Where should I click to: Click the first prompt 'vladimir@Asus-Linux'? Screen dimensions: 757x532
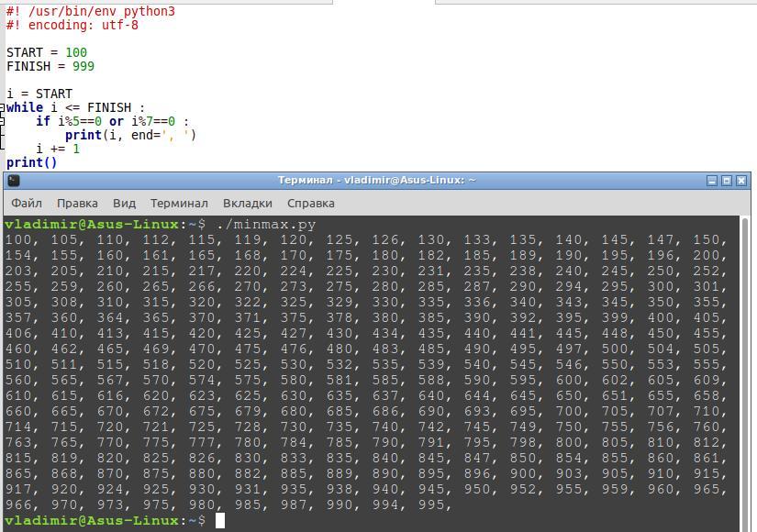click(x=92, y=224)
